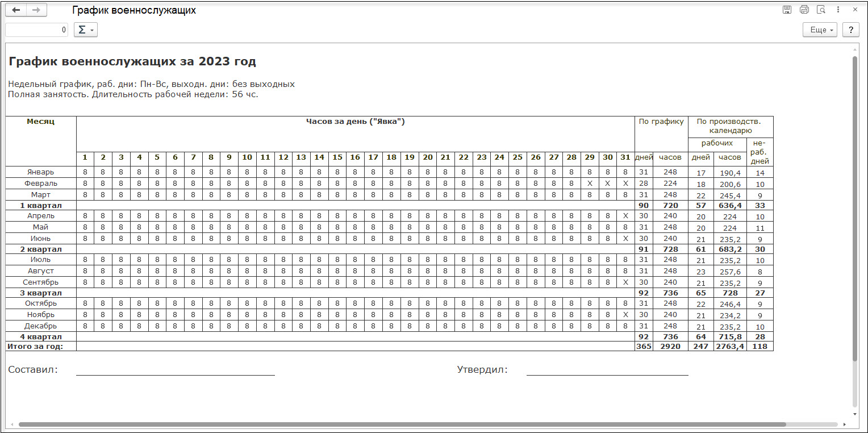Select the 'Ноябрь' row label
The width and height of the screenshot is (868, 433).
click(x=41, y=314)
